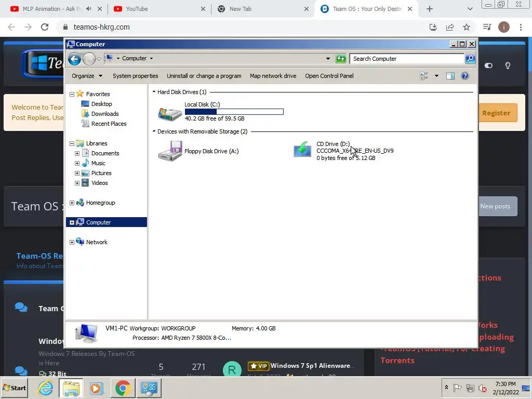
Task: Expand the Documents library node
Action: (x=77, y=153)
